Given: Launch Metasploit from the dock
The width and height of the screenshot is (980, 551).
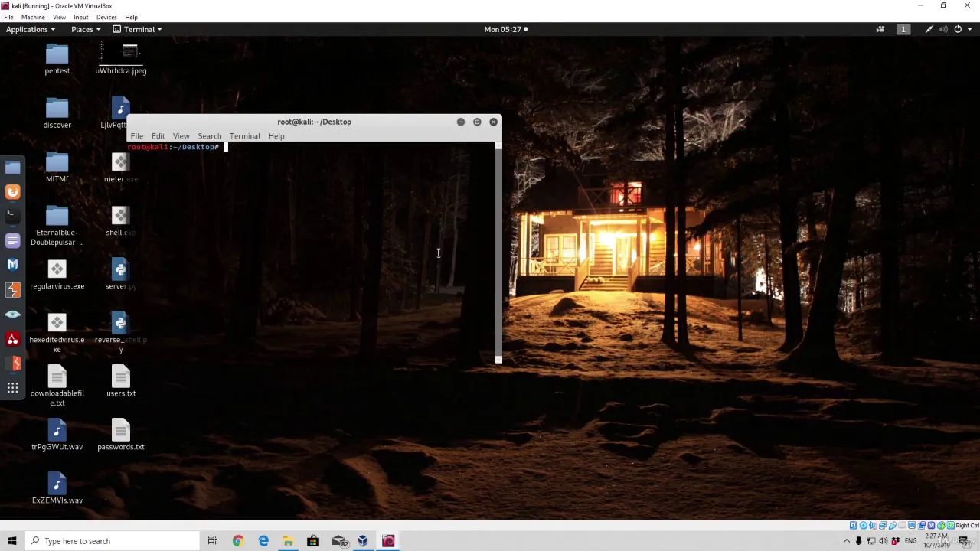Looking at the screenshot, I should tap(13, 265).
